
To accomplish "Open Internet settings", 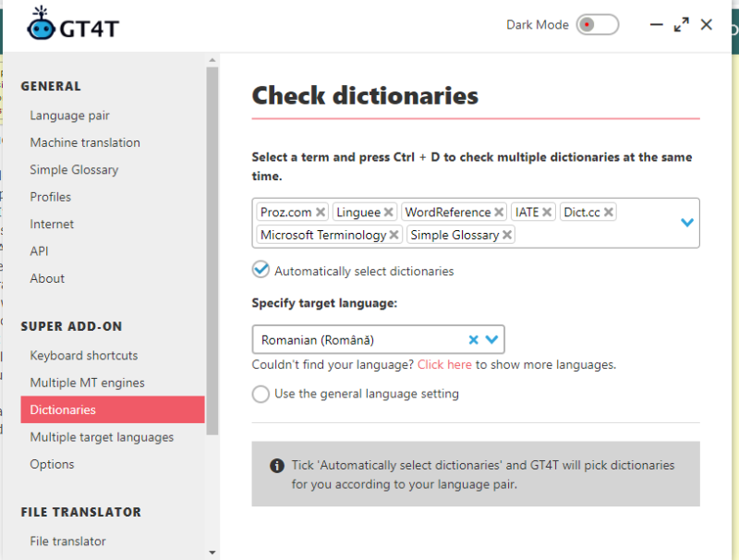I will [52, 224].
